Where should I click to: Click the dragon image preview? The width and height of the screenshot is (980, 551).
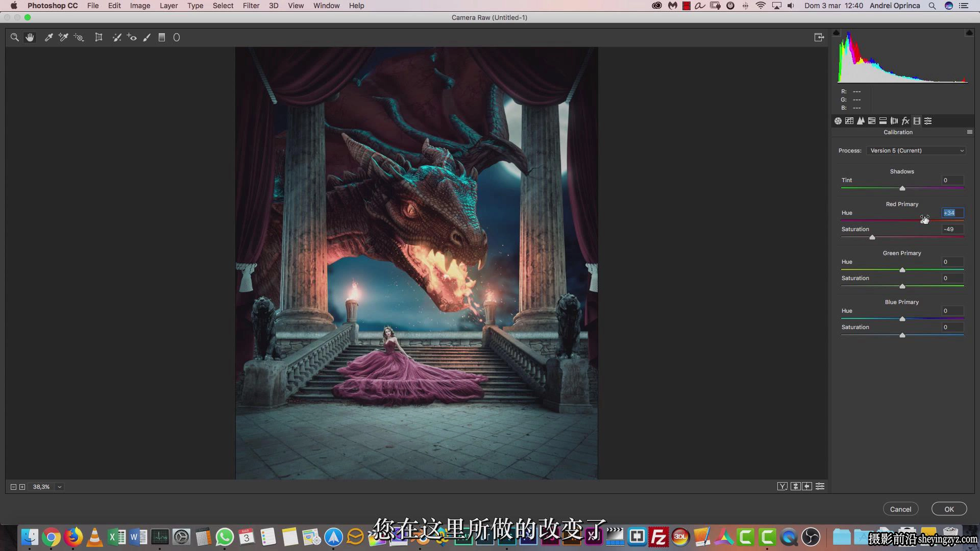(x=416, y=263)
